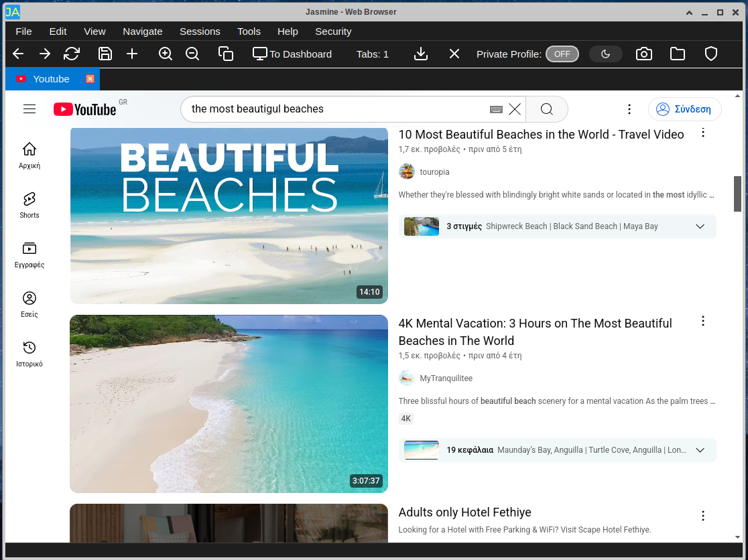The image size is (748, 560).
Task: Open downloads via the download arrow icon
Action: click(421, 54)
